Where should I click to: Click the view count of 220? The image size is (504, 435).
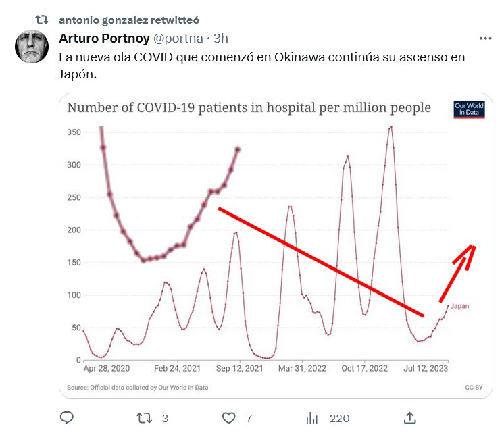click(x=339, y=419)
